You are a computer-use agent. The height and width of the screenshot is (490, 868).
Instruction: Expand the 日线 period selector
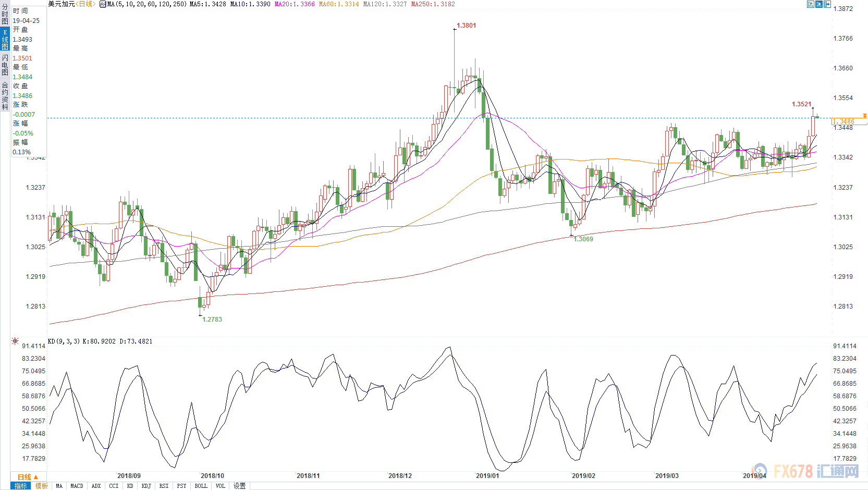[x=28, y=477]
